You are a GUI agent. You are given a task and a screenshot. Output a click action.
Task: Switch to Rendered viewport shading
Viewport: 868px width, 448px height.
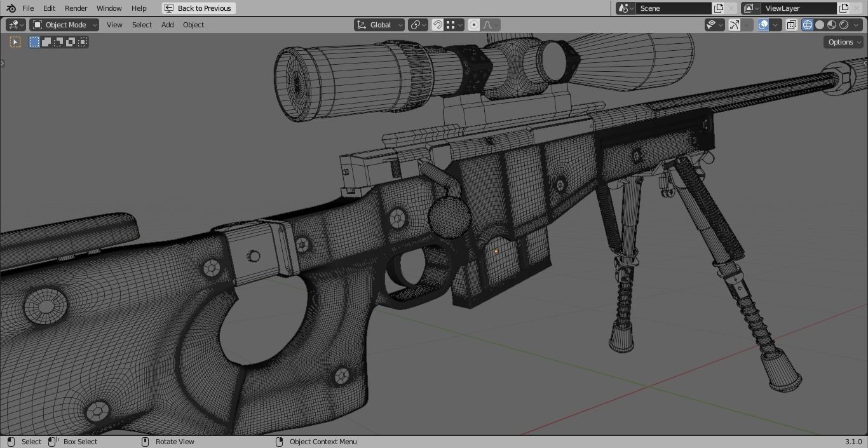pyautogui.click(x=844, y=25)
